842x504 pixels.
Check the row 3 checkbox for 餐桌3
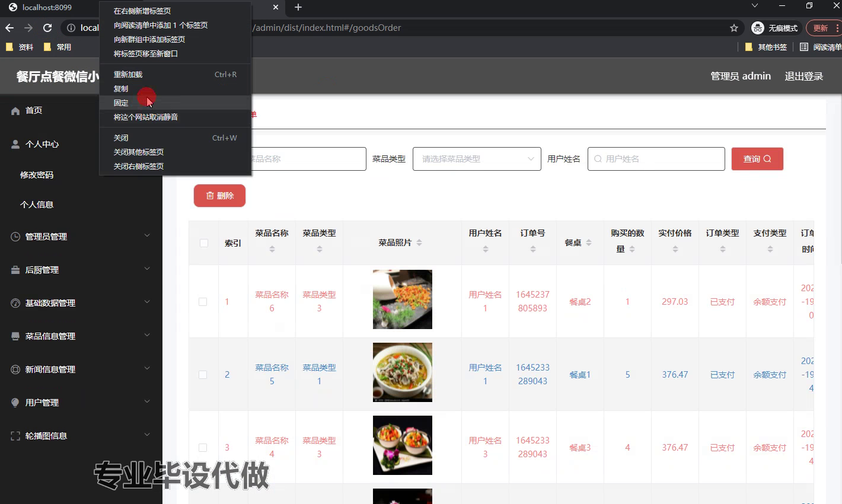click(x=203, y=448)
